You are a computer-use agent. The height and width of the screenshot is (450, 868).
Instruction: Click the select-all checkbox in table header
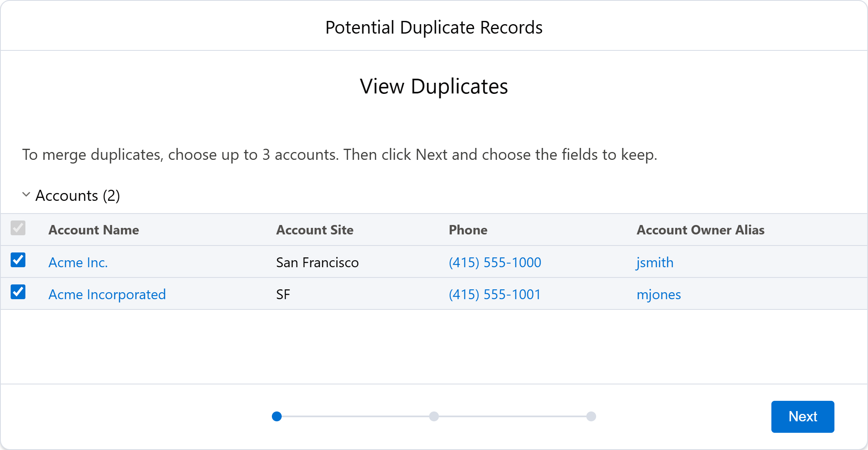[x=18, y=229]
